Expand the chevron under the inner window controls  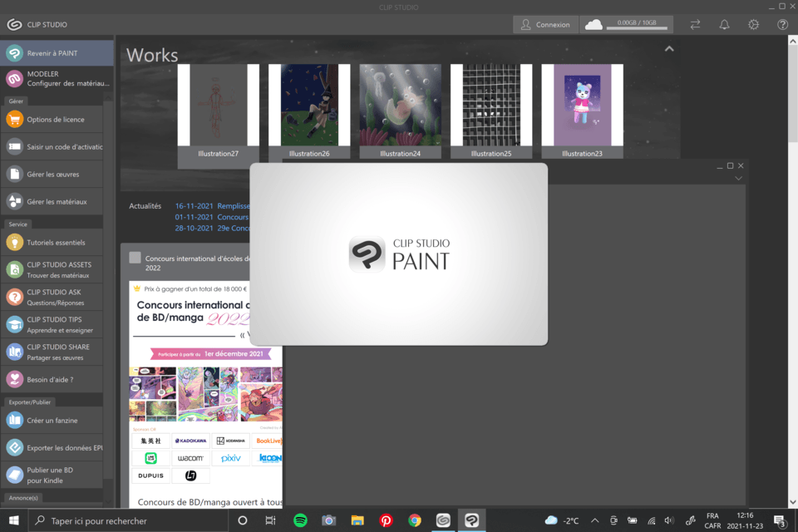point(738,178)
